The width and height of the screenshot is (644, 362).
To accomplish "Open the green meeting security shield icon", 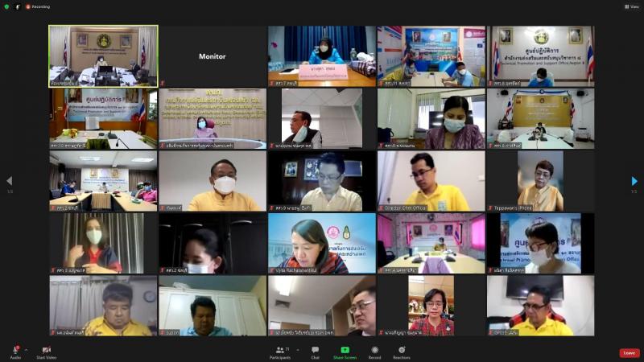I will tap(6, 6).
